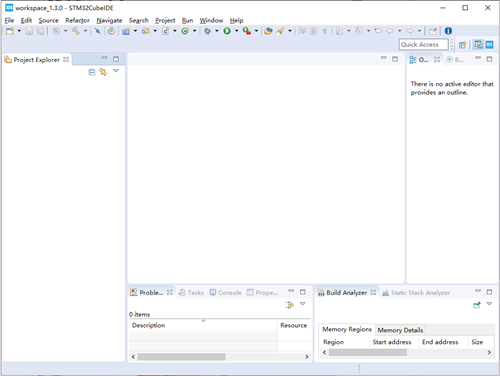Toggle Link with Editor in Project Explorer

(x=103, y=72)
